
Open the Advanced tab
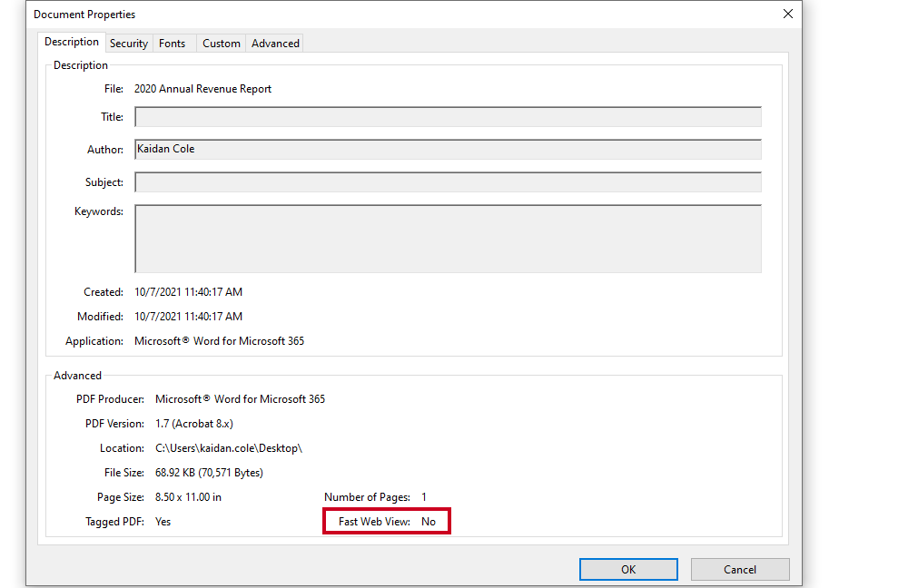(275, 44)
